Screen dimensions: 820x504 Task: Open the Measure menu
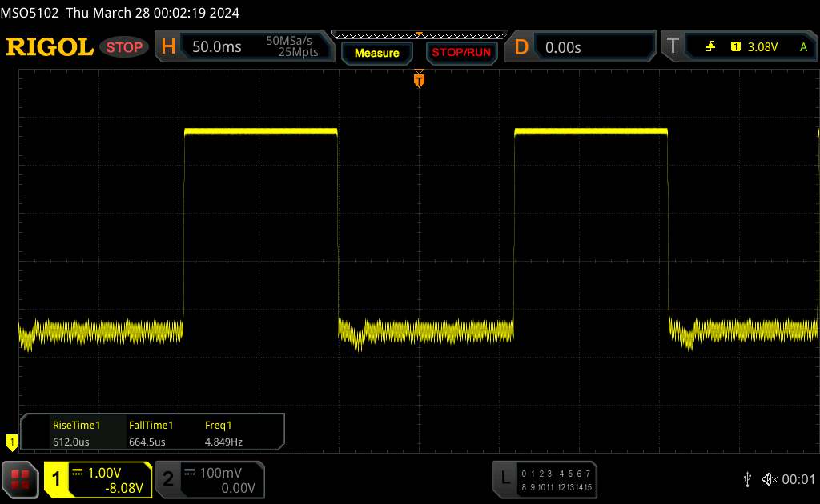point(376,53)
